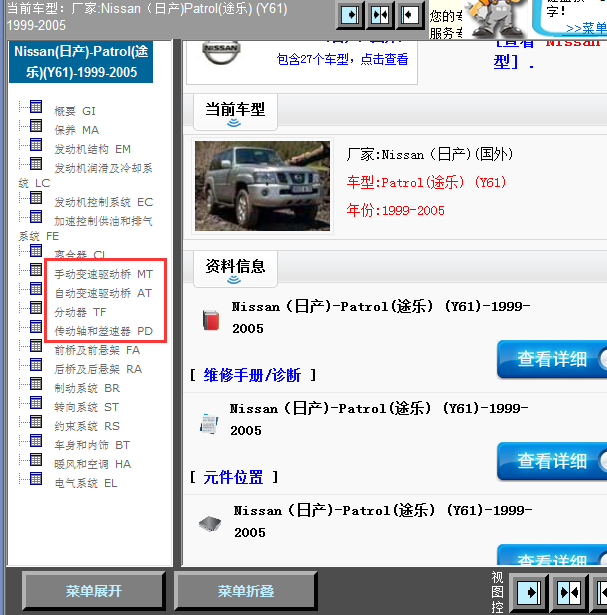The height and width of the screenshot is (615, 607).
Task: Click the grid icon beside 自动变速驱动桥 AT
Action: 36,289
